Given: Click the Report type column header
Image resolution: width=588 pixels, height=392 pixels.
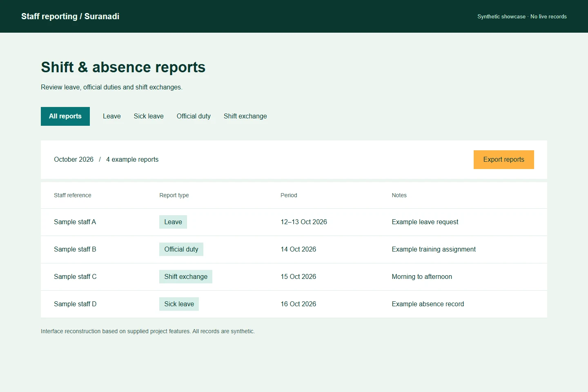Looking at the screenshot, I should (x=174, y=195).
